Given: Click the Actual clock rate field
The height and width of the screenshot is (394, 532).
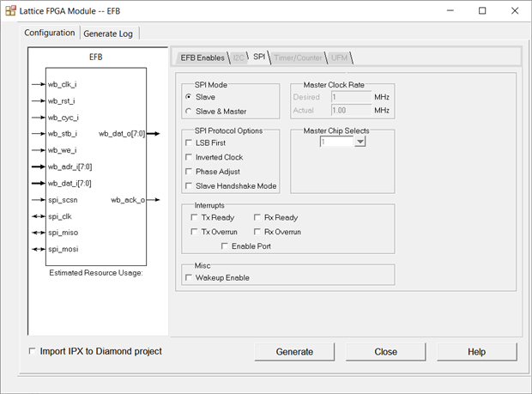Looking at the screenshot, I should tap(352, 110).
